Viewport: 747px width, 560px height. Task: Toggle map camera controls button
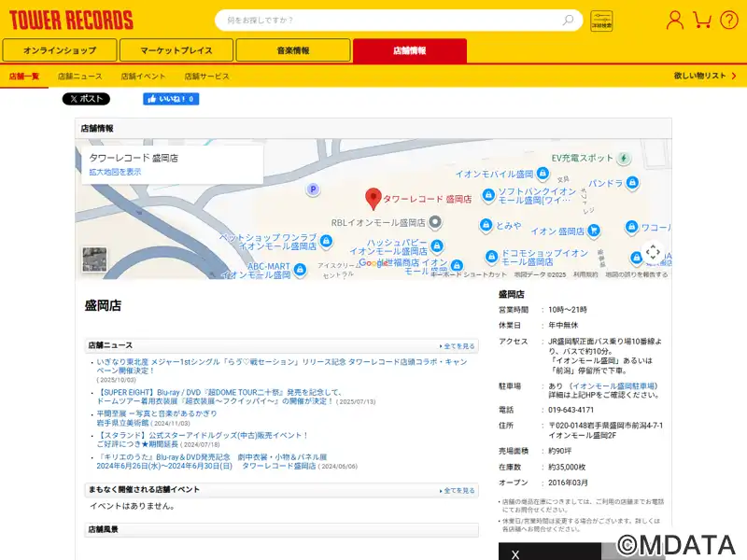click(x=653, y=252)
